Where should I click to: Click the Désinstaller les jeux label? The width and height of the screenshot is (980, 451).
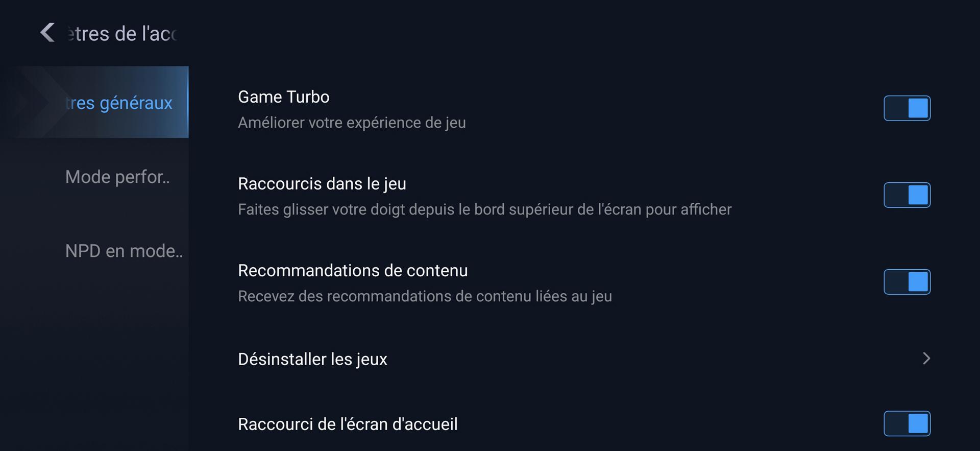[312, 359]
